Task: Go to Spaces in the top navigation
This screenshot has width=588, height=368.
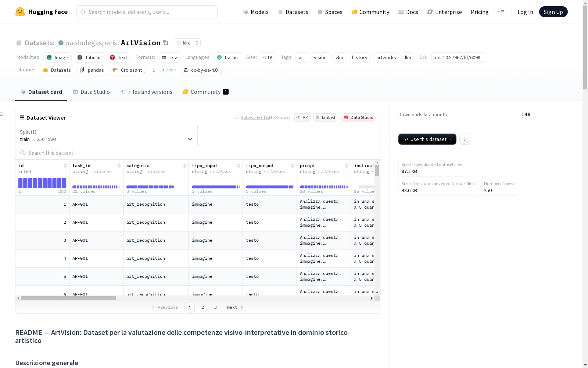Action: 330,12
